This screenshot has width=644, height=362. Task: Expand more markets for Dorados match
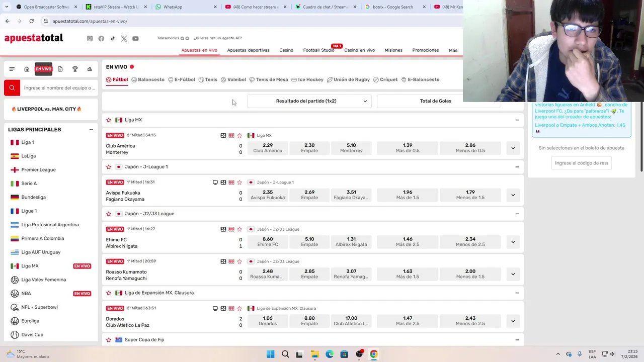tap(513, 321)
